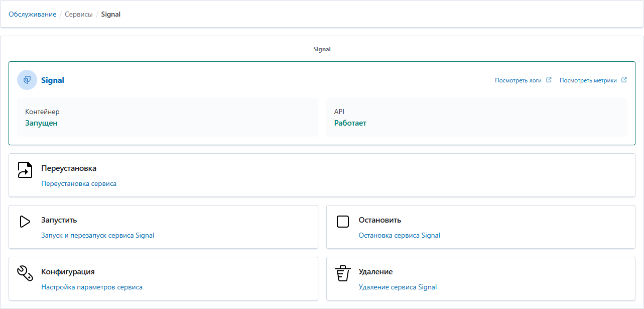Screen dimensions: 644x309
Task: Open Запуск и перезапуск сервиса Signal link
Action: point(98,236)
